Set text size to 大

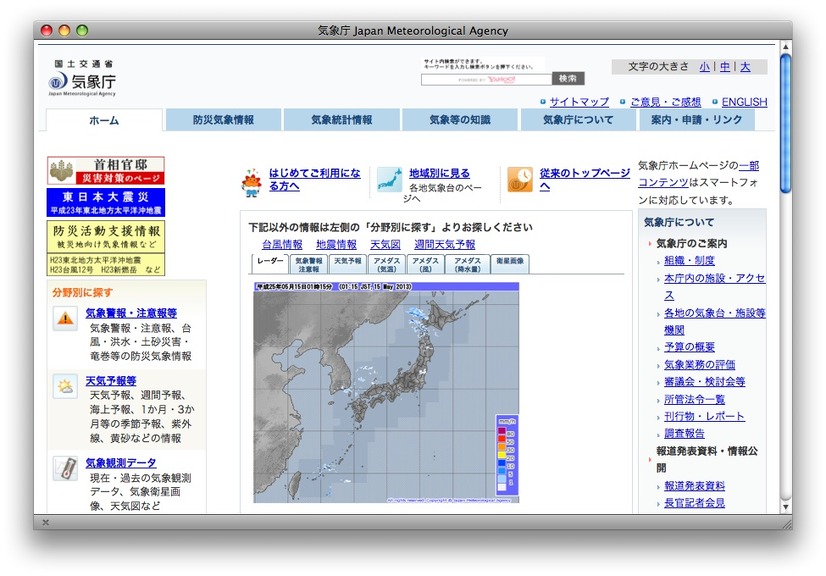[745, 67]
